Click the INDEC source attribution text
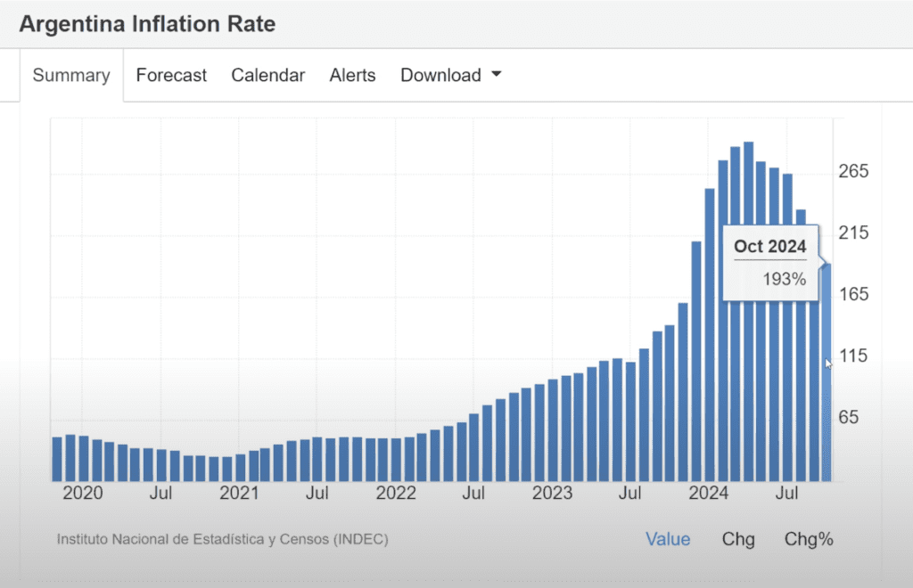913x588 pixels. [223, 539]
